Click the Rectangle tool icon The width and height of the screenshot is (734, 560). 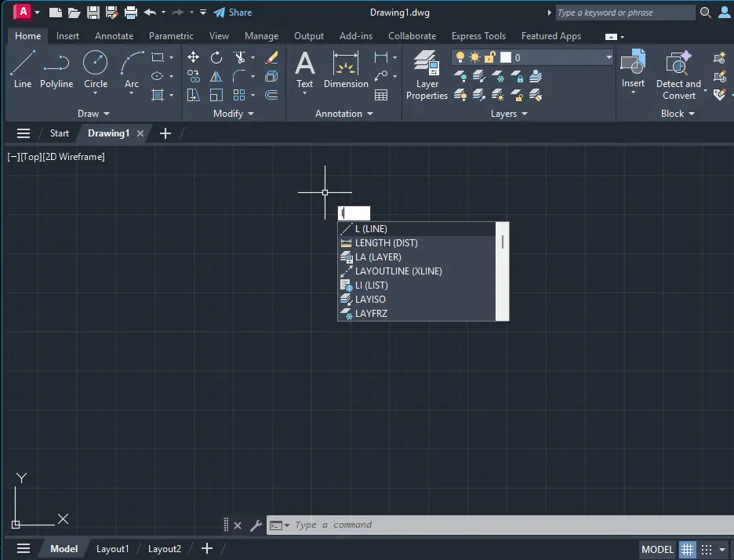[x=158, y=57]
